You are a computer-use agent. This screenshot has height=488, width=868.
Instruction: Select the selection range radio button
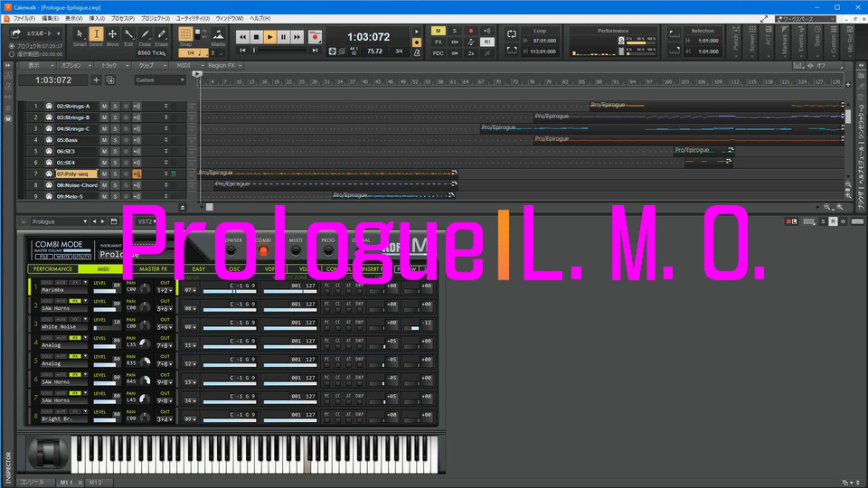(x=12, y=54)
